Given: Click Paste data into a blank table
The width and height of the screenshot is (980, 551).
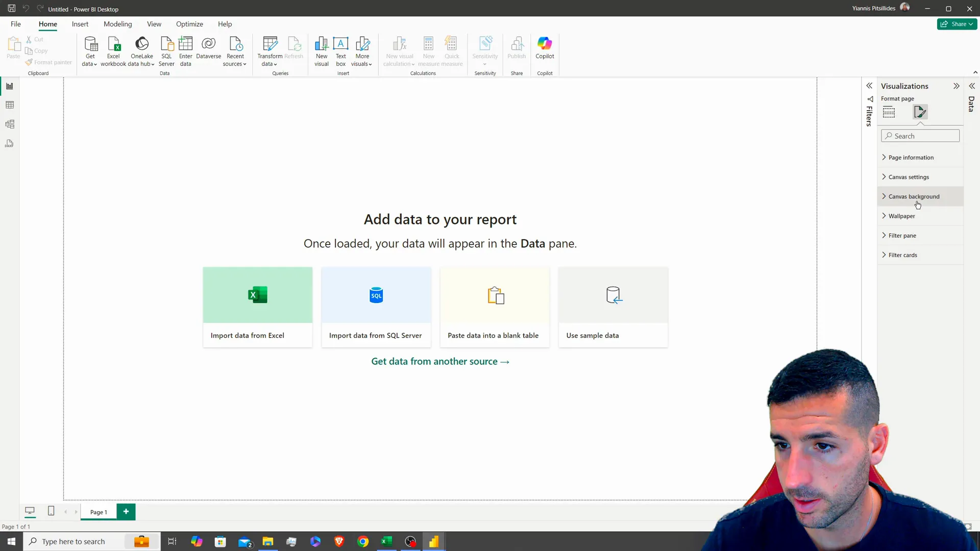Looking at the screenshot, I should point(495,307).
